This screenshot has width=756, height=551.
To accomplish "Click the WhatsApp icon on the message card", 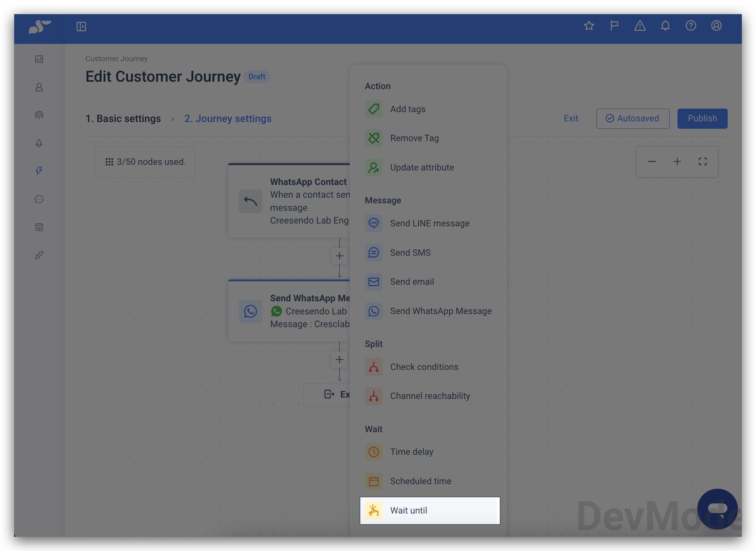I will [x=250, y=311].
